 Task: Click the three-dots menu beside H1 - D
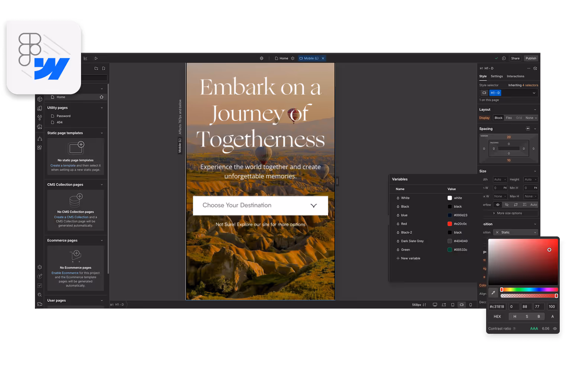529,68
